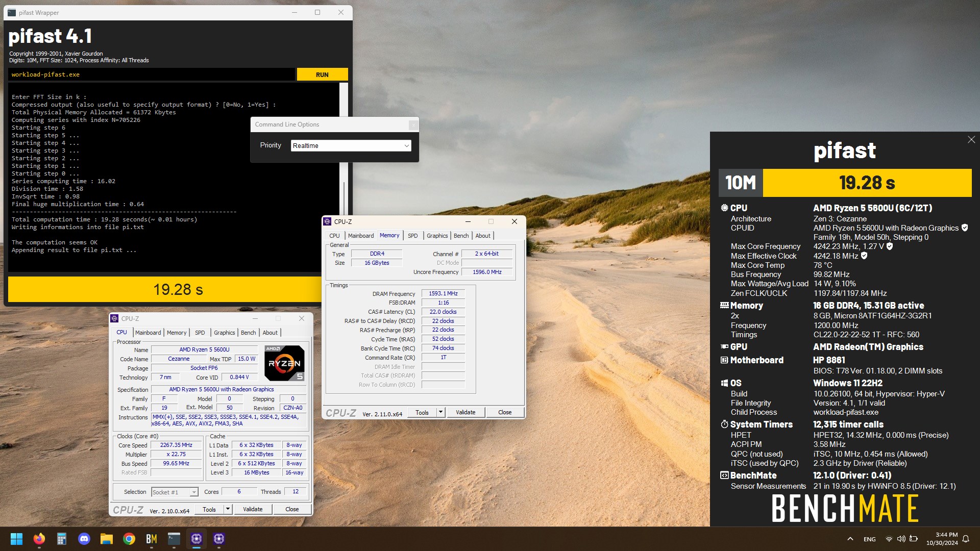Click DRAM Frequency 1593.1 MHz value
Image resolution: width=980 pixels, height=551 pixels.
pyautogui.click(x=443, y=293)
